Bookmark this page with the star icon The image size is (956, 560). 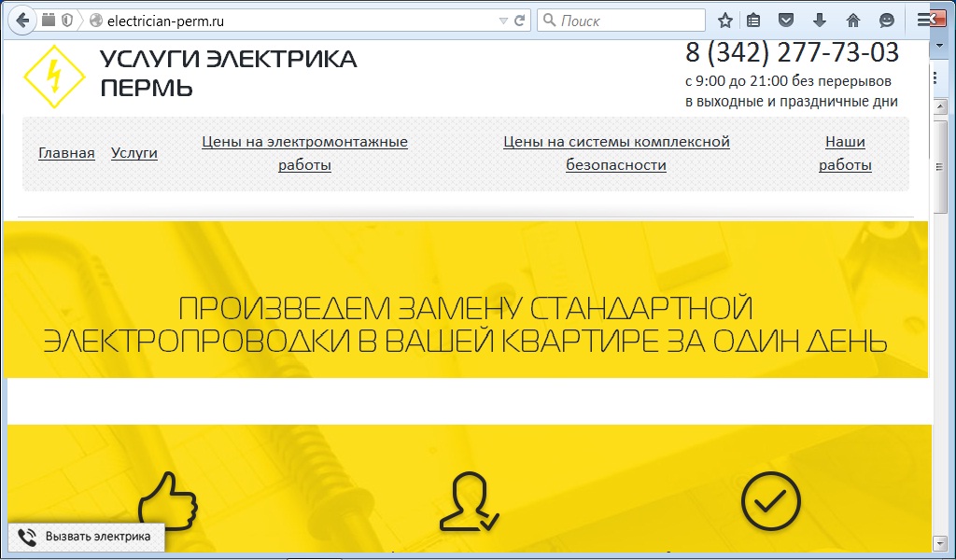click(725, 20)
